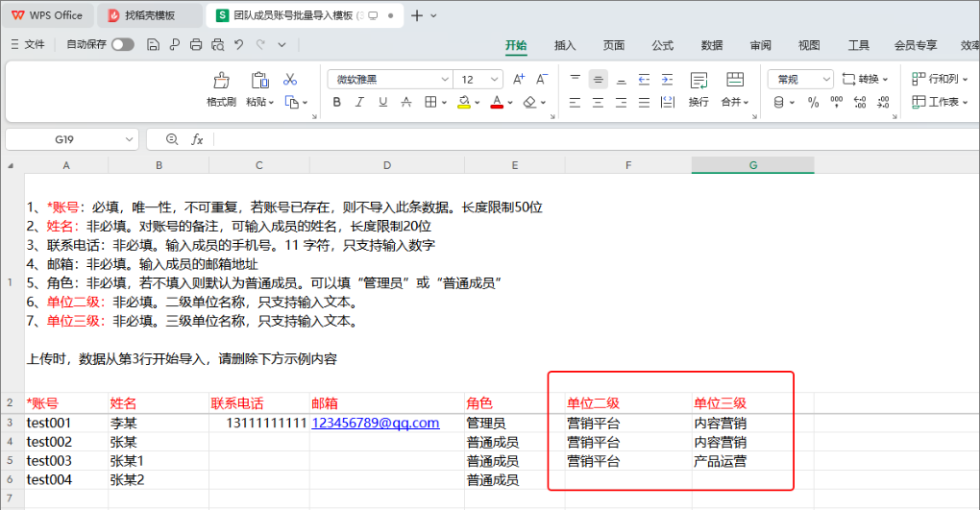Apply bold formatting with B icon
Screen dimensions: 980x510
click(x=336, y=102)
